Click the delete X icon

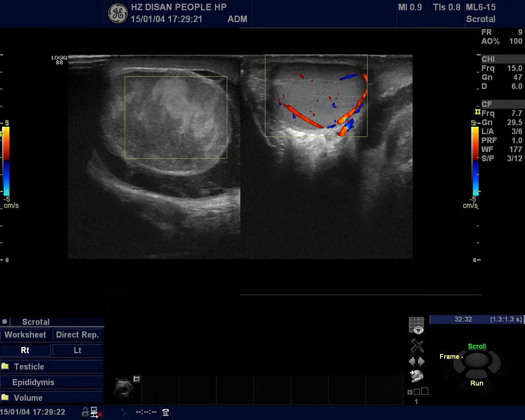(417, 346)
